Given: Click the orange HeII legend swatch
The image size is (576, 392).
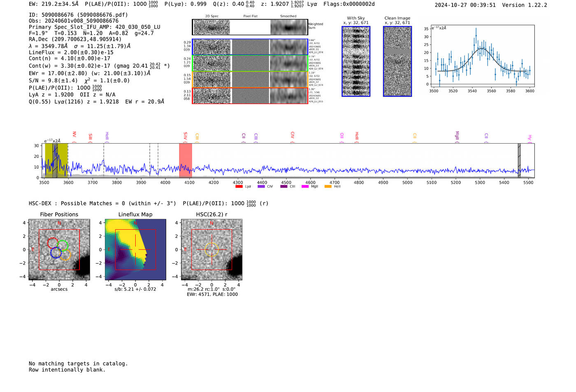Looking at the screenshot, I should click(328, 186).
